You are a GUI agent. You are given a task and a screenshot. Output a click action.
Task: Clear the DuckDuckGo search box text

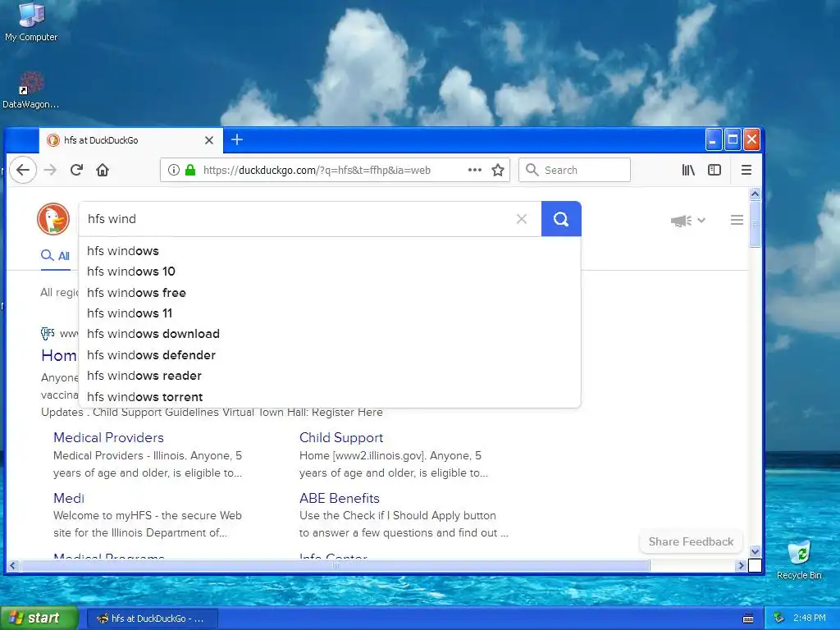[x=522, y=218]
